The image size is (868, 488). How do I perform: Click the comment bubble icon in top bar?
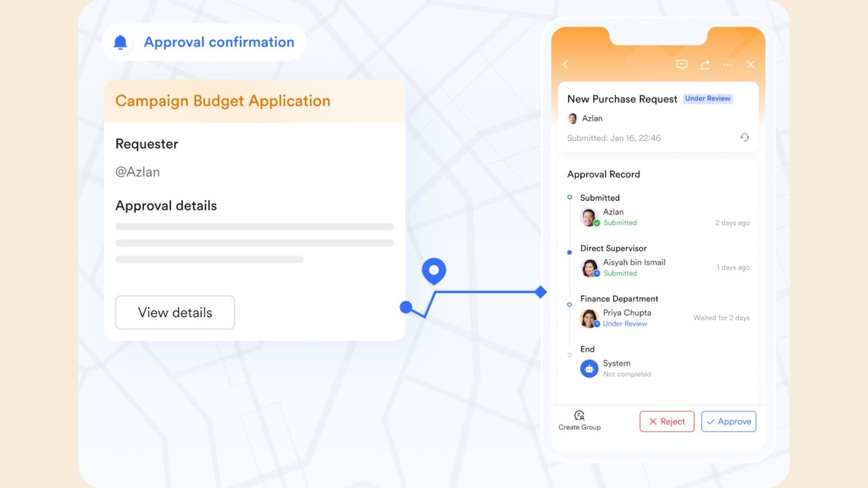pos(682,65)
